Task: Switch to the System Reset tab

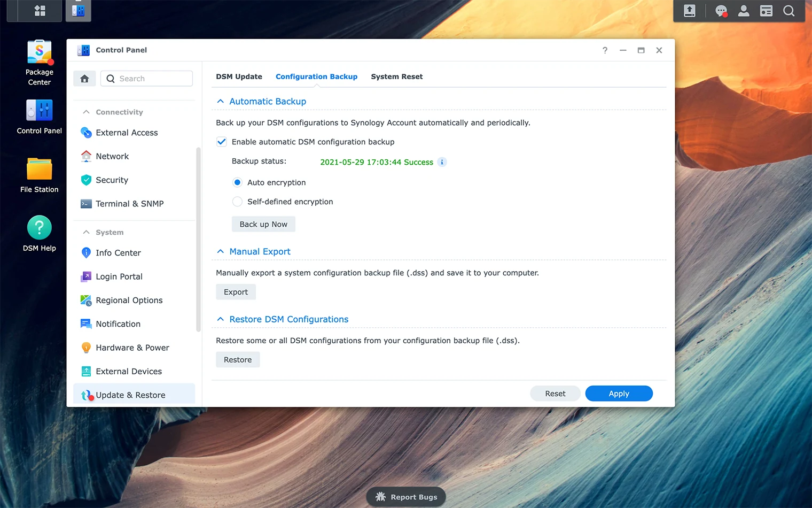Action: (396, 76)
